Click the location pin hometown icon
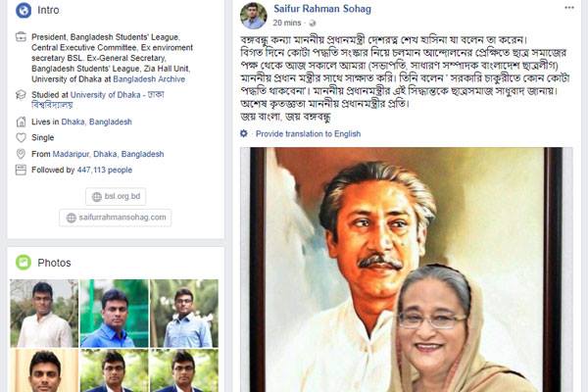588x392 pixels. point(21,154)
